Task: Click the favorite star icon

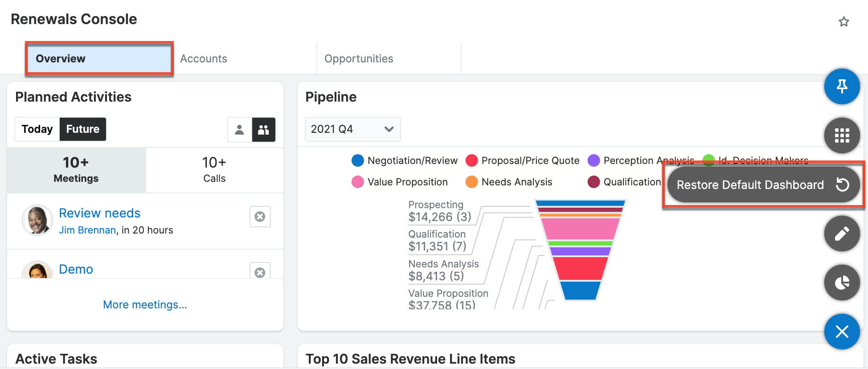Action: coord(843,22)
